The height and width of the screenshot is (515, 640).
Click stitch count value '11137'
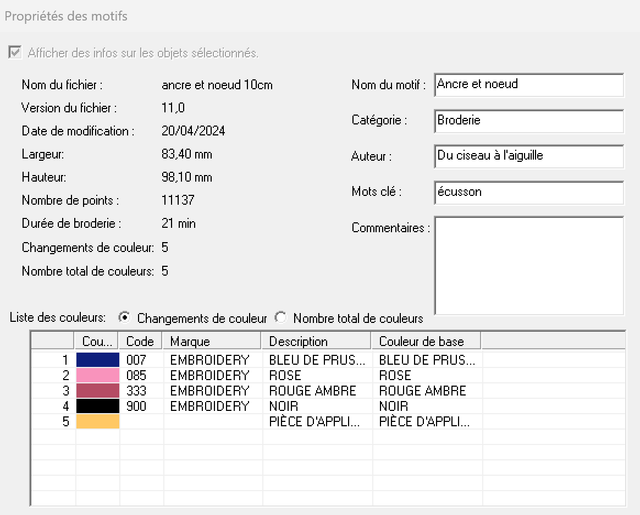pos(178,200)
